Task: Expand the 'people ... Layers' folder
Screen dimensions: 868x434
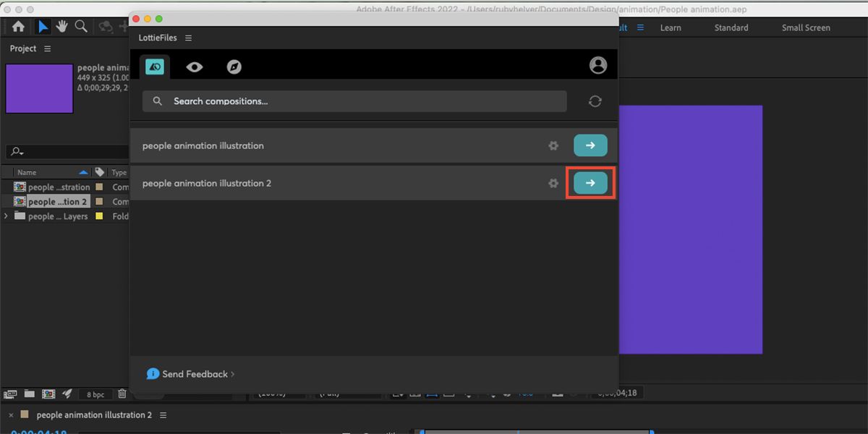Action: tap(7, 216)
